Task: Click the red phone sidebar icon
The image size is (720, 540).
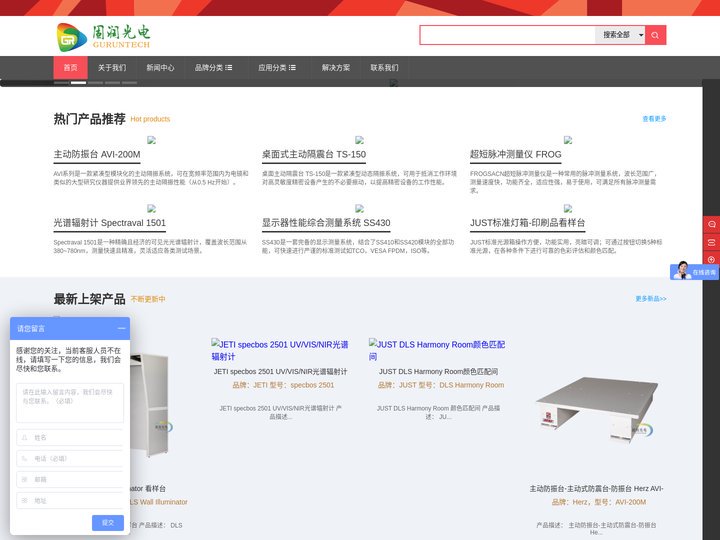Action: (x=711, y=242)
